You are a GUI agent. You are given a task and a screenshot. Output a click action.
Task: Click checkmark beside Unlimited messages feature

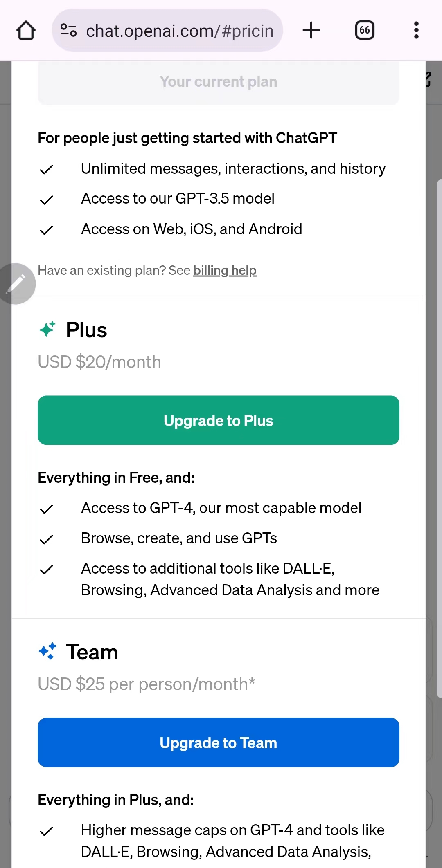[46, 169]
